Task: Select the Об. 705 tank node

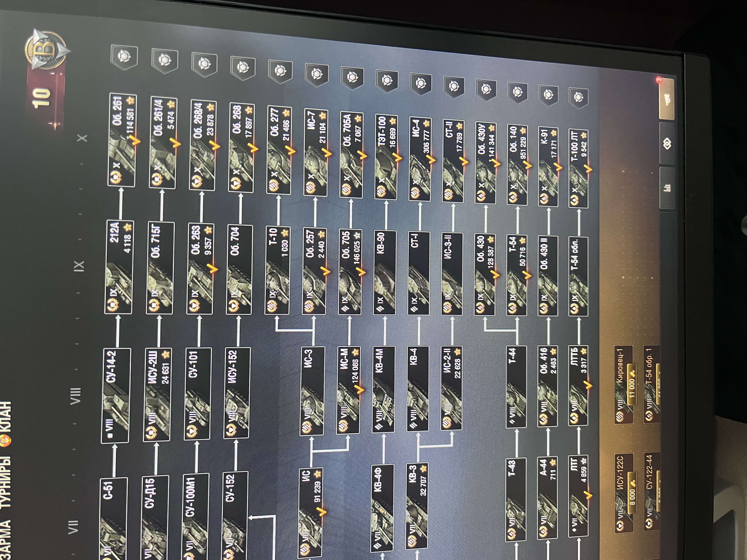Action: tap(350, 272)
